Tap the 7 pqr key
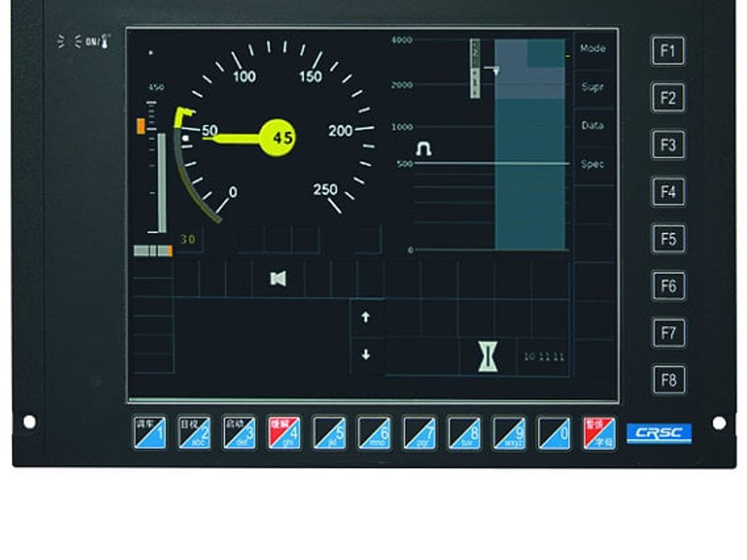 (x=419, y=433)
